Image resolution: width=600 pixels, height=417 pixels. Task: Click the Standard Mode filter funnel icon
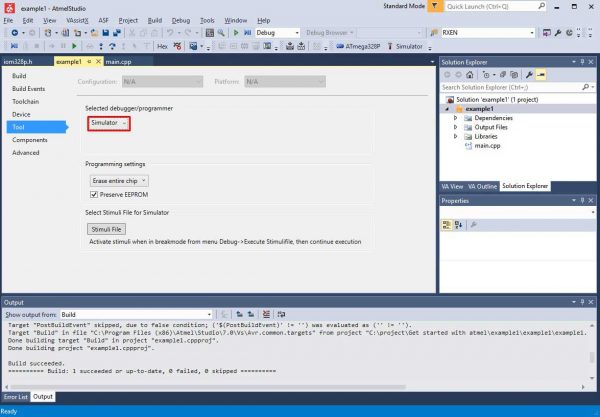(435, 6)
